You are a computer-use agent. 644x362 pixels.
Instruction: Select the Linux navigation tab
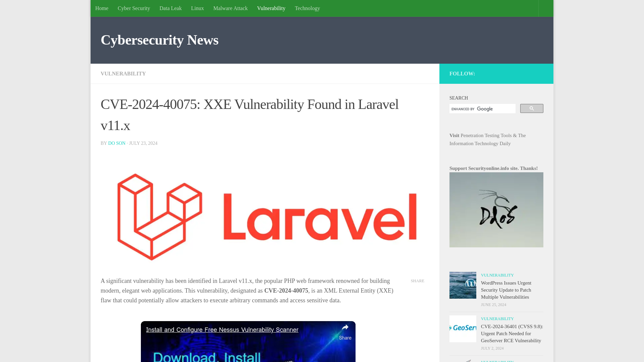click(197, 8)
